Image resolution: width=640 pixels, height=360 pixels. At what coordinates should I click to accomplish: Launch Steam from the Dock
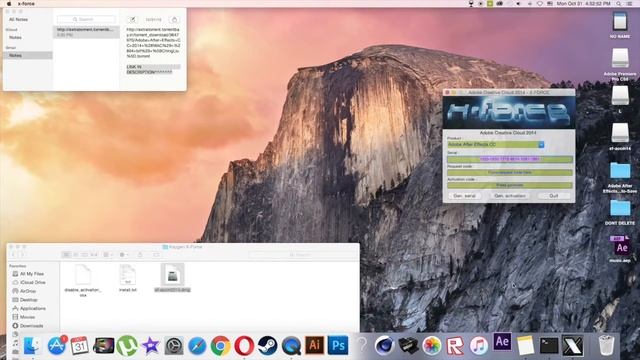(267, 346)
